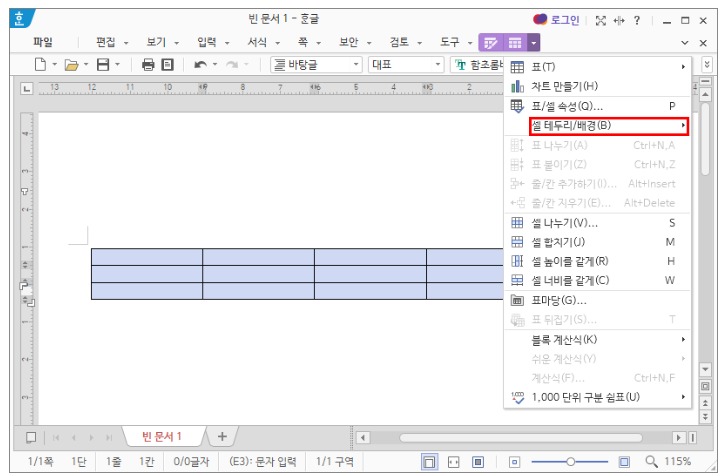Image resolution: width=724 pixels, height=475 pixels.
Task: Select 차트 만들기(H) from the menu
Action: pos(564,86)
